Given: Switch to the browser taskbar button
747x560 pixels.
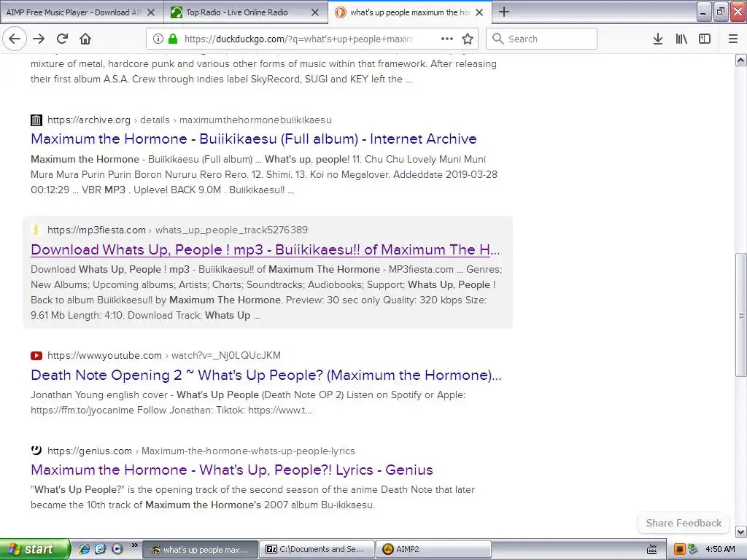Looking at the screenshot, I should [x=200, y=550].
